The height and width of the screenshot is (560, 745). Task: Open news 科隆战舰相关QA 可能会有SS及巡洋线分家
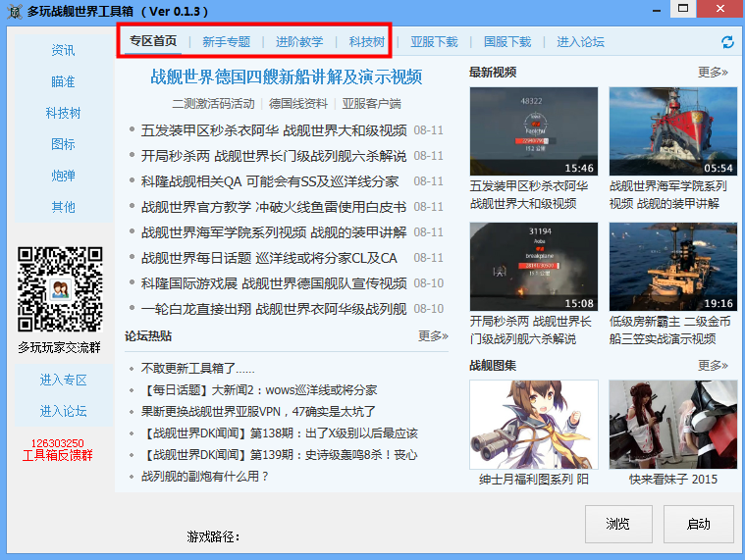pos(269,181)
